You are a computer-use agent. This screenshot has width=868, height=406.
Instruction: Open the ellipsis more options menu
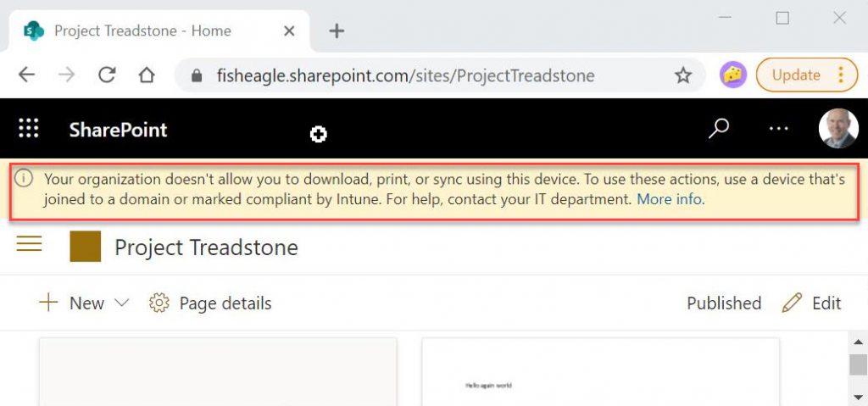pos(778,129)
